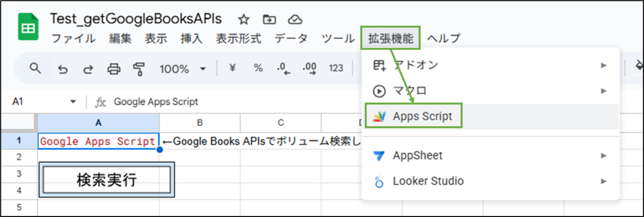Open the 編集 menu
Screen dimensions: 644x217
click(120, 38)
